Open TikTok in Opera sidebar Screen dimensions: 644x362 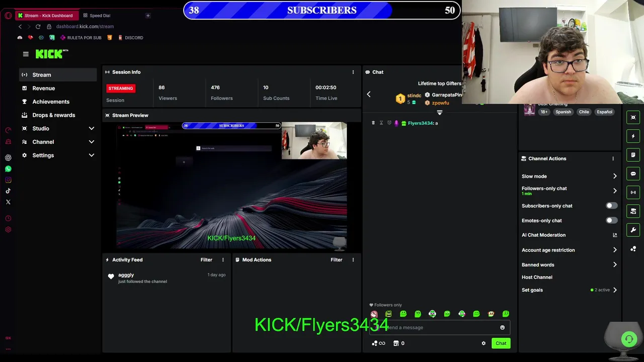8,191
